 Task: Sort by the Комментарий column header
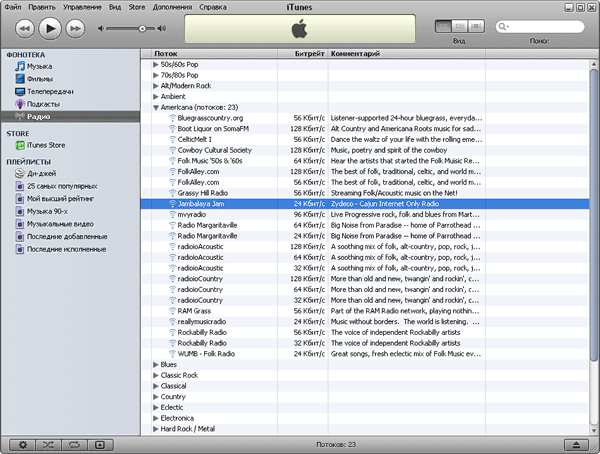click(407, 54)
